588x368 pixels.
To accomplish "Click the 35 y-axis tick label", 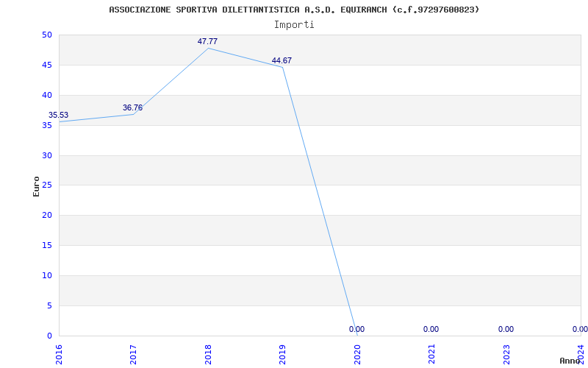I will coord(47,125).
